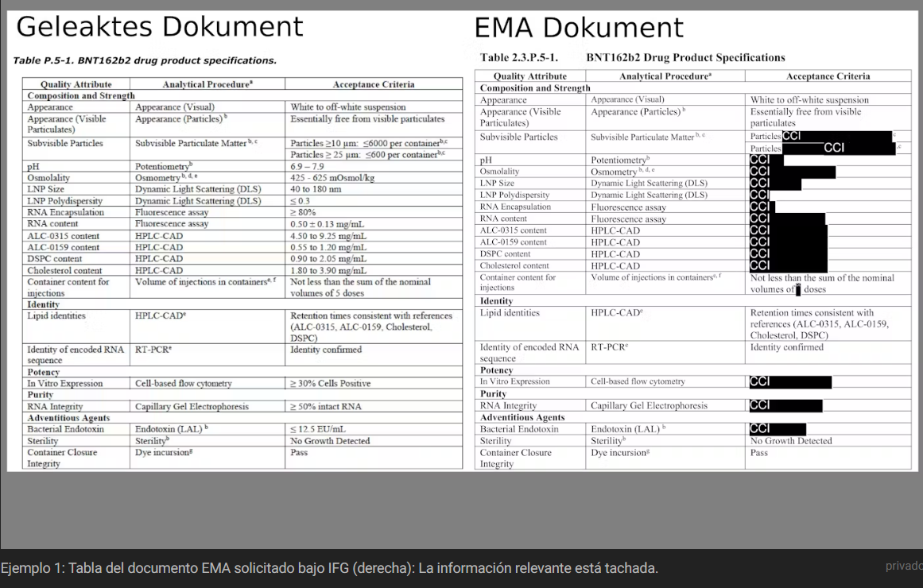The height and width of the screenshot is (588, 923).
Task: Click 'Bacterial Endotoxin' in the EMA document
Action: tap(518, 429)
